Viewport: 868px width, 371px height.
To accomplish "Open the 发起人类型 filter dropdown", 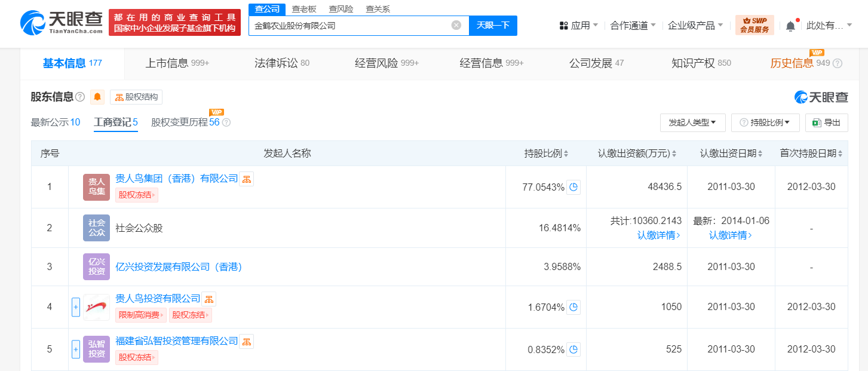I will pos(693,122).
